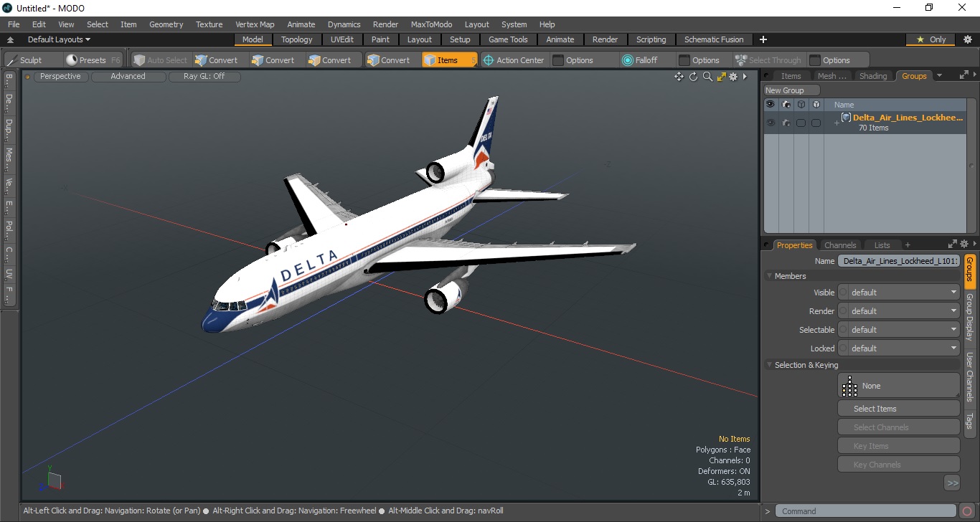The width and height of the screenshot is (980, 522).
Task: Maximize the 3D viewport with the orange arrows
Action: [x=721, y=77]
